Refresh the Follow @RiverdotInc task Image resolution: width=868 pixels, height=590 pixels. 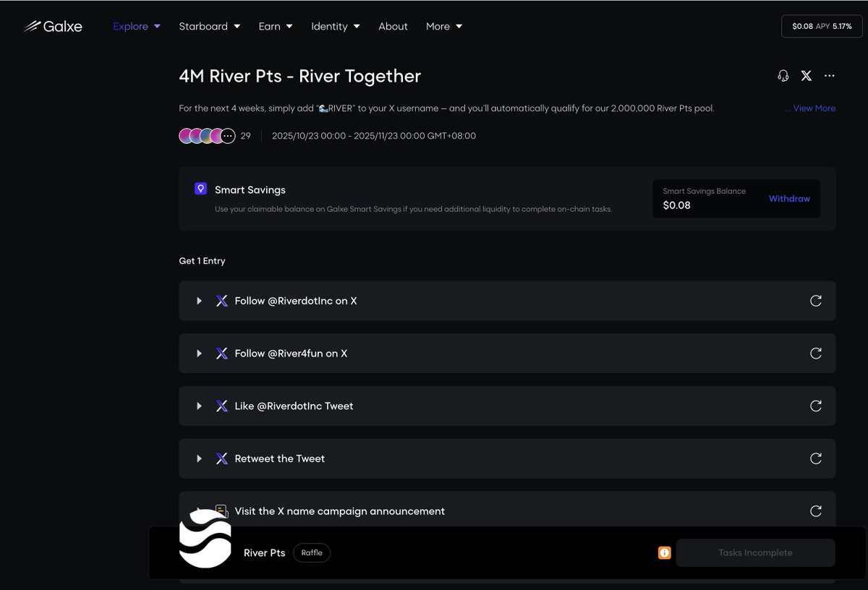tap(816, 301)
